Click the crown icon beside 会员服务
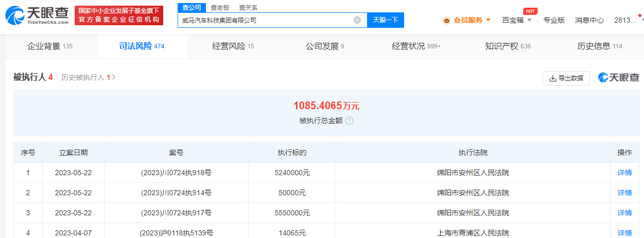The height and width of the screenshot is (238, 644). [446, 20]
